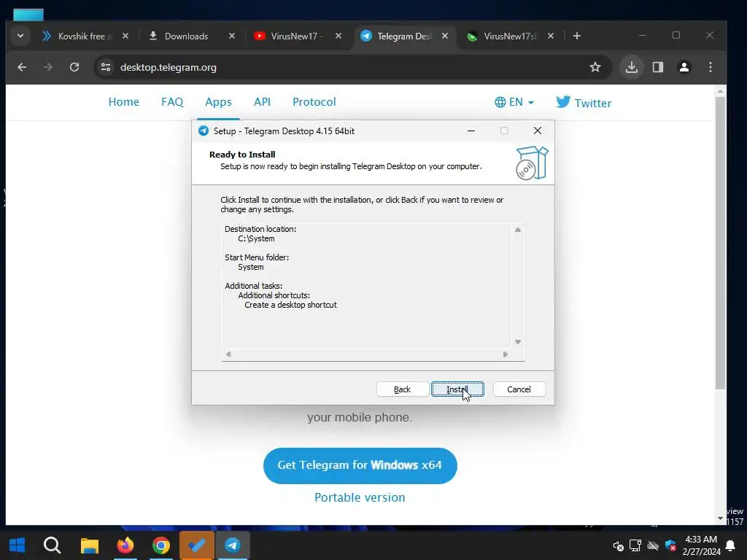Screen dimensions: 747x560
Task: Click the setup summary scroll-down arrow
Action: pyautogui.click(x=518, y=342)
